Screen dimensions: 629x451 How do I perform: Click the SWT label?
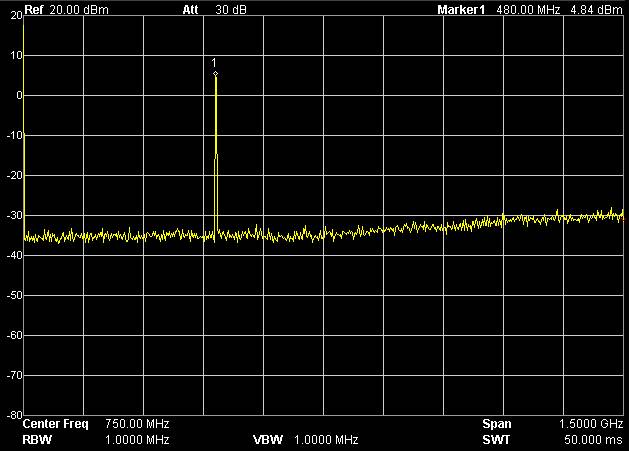coord(496,440)
